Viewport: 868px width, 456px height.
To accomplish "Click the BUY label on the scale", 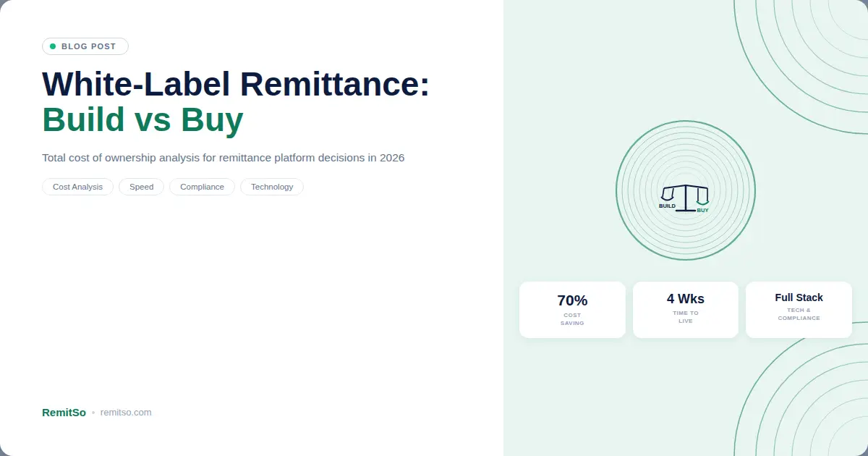I will [702, 211].
